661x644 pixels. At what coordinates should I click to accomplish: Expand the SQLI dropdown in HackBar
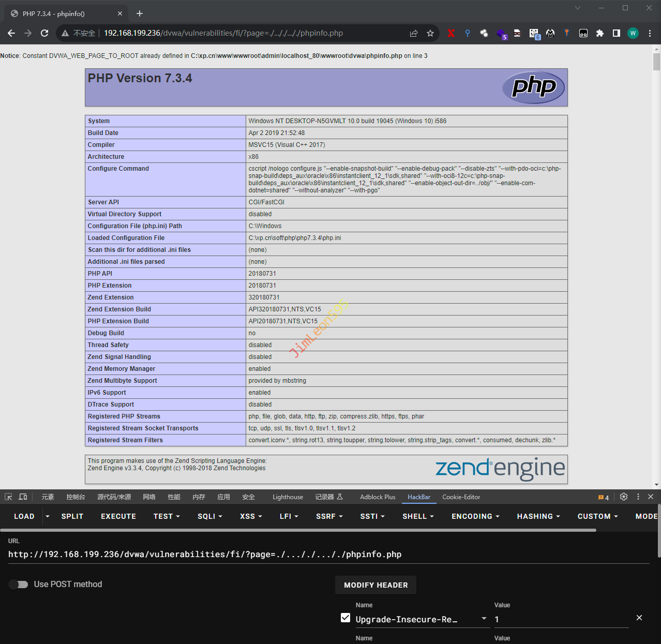(209, 516)
